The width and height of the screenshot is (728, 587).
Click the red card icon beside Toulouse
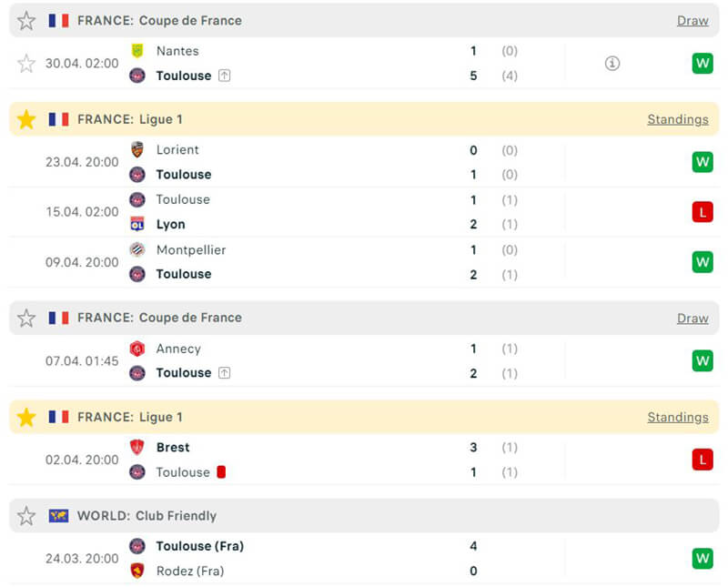pyautogui.click(x=221, y=472)
